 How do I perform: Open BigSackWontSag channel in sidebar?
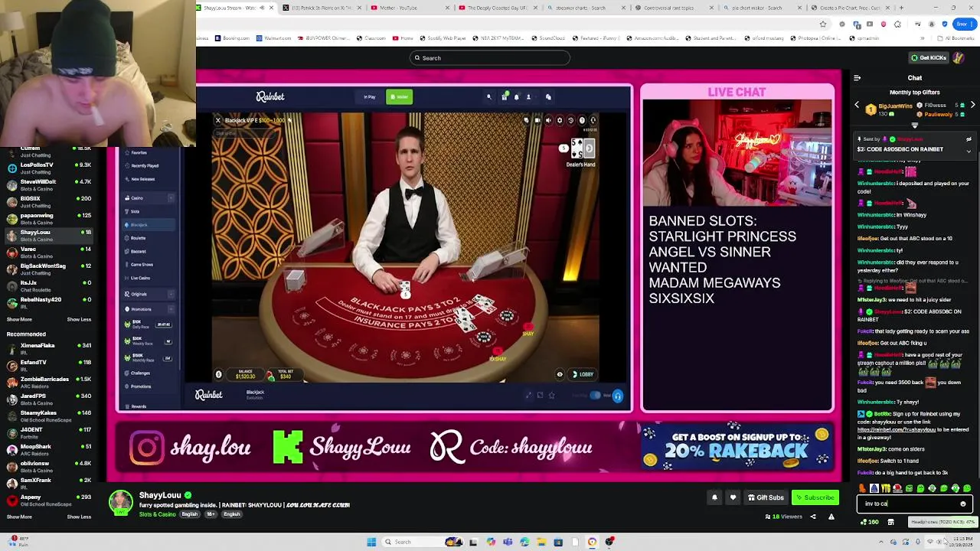(x=47, y=269)
